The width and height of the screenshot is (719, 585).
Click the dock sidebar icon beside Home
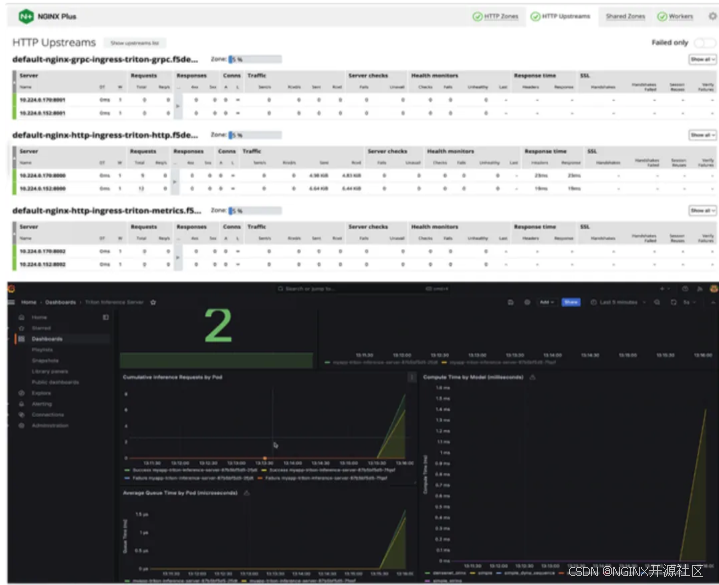[x=106, y=317]
